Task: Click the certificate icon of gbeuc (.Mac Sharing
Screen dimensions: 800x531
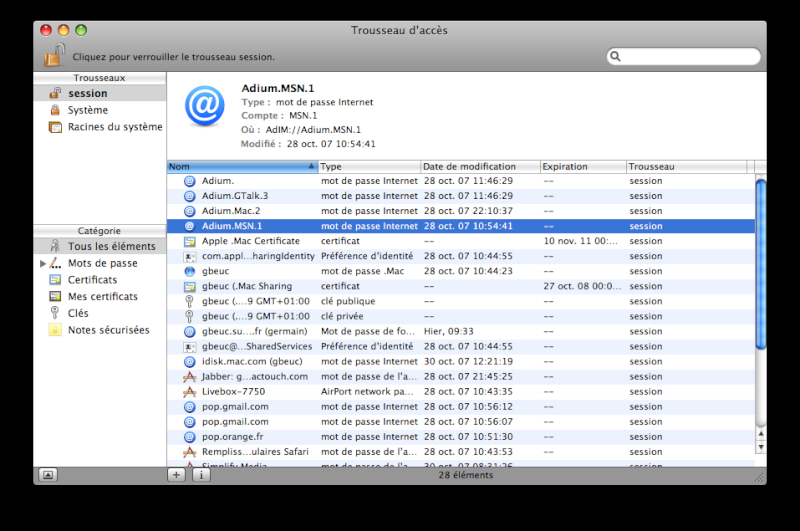Action: (x=189, y=286)
